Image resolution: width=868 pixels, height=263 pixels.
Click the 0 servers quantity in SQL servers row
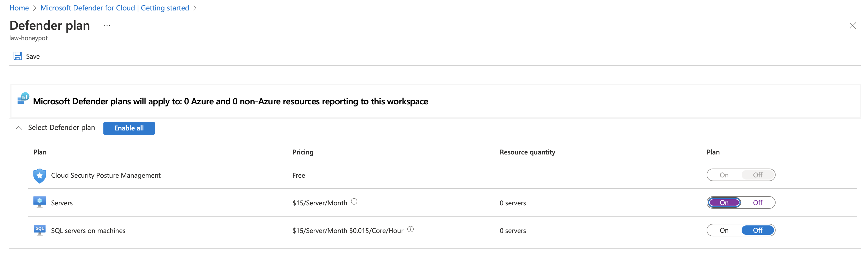(x=513, y=231)
